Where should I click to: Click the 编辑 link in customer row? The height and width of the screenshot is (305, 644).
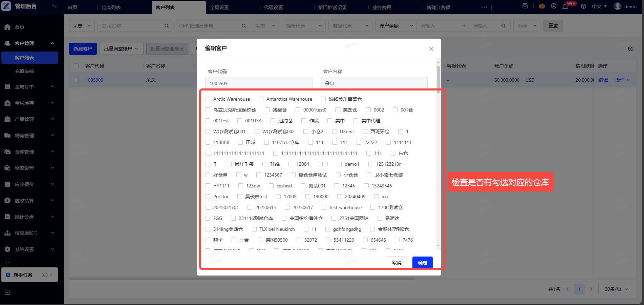click(x=603, y=80)
